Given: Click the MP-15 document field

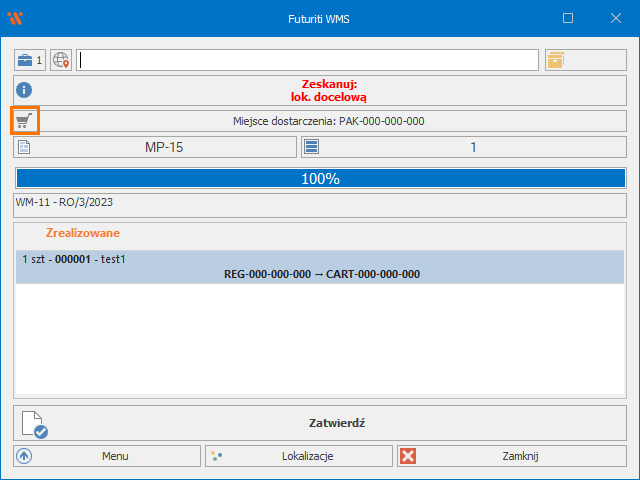Looking at the screenshot, I should tap(165, 147).
